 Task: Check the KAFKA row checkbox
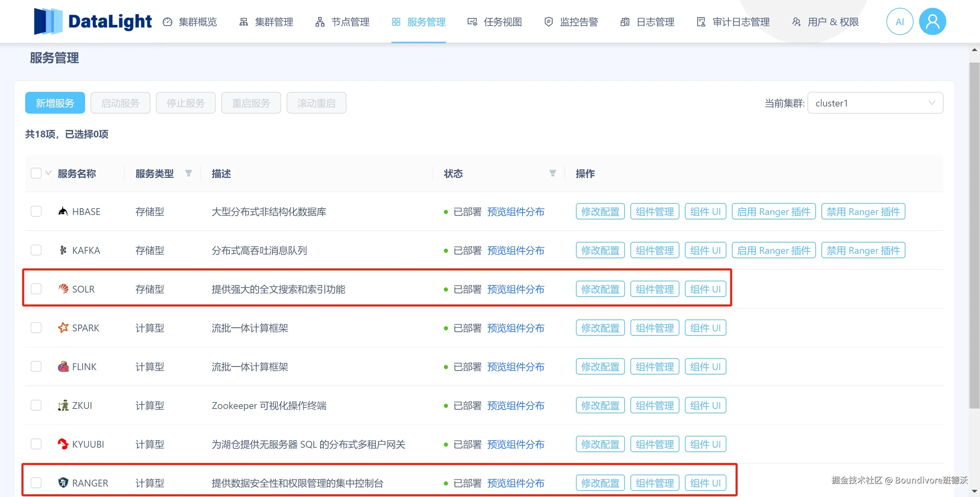(x=36, y=250)
